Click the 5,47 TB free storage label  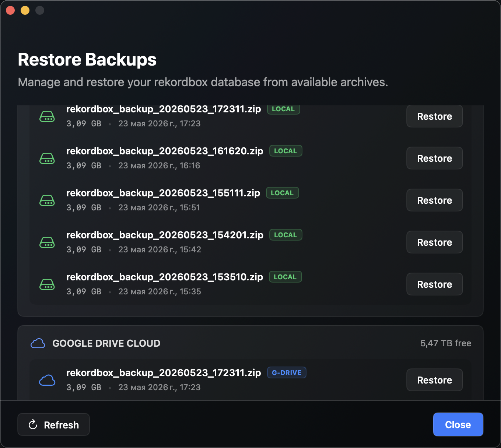pos(446,343)
